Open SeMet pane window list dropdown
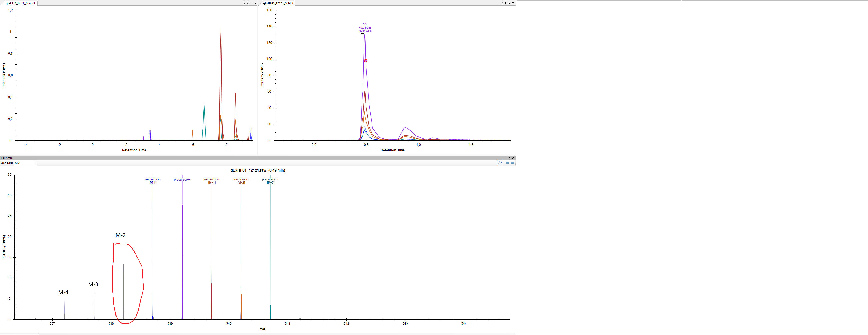The width and height of the screenshot is (868, 335). [509, 3]
